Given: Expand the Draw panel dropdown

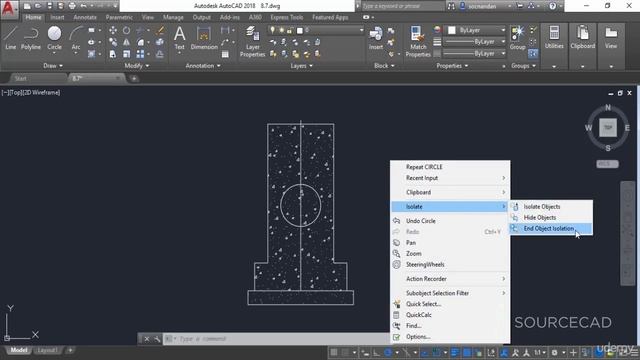Looking at the screenshot, I should (x=53, y=66).
